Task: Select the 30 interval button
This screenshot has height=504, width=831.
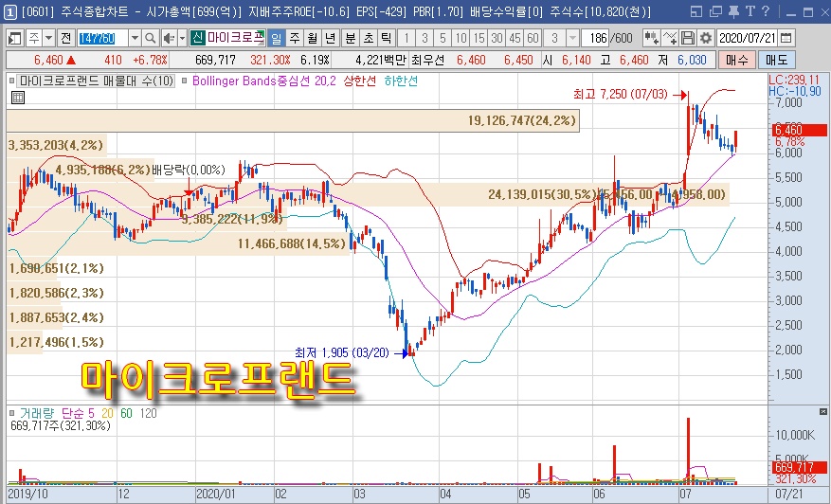Action: point(497,38)
